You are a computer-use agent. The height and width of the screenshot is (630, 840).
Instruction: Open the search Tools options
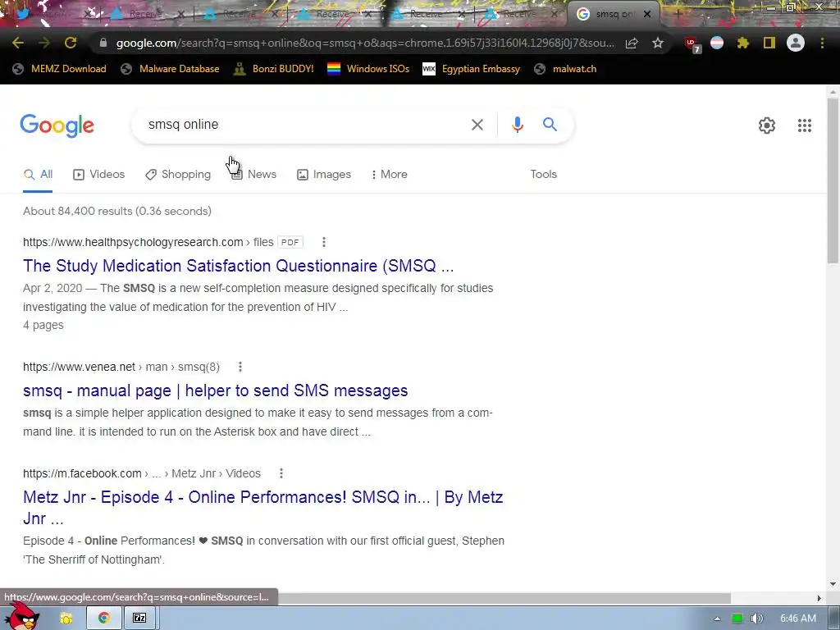click(543, 175)
